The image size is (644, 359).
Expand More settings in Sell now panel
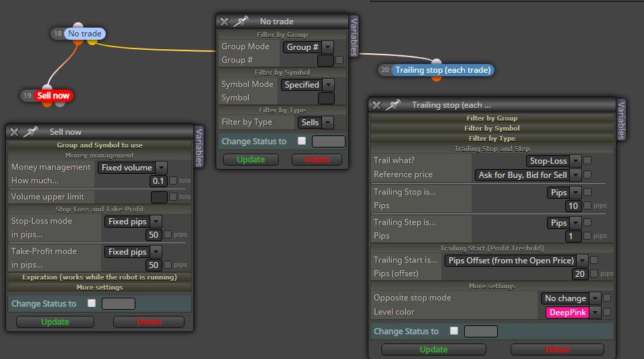(x=100, y=288)
